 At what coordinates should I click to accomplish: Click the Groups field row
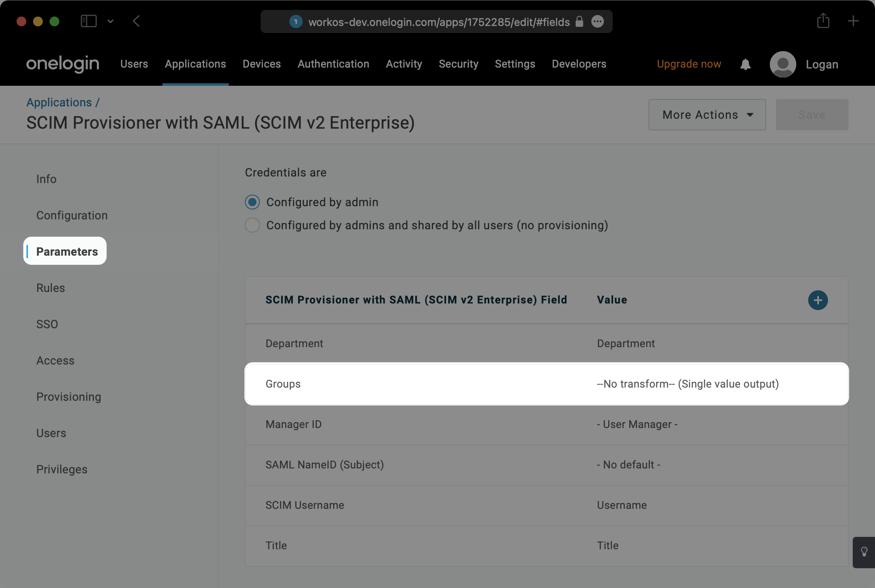[546, 383]
